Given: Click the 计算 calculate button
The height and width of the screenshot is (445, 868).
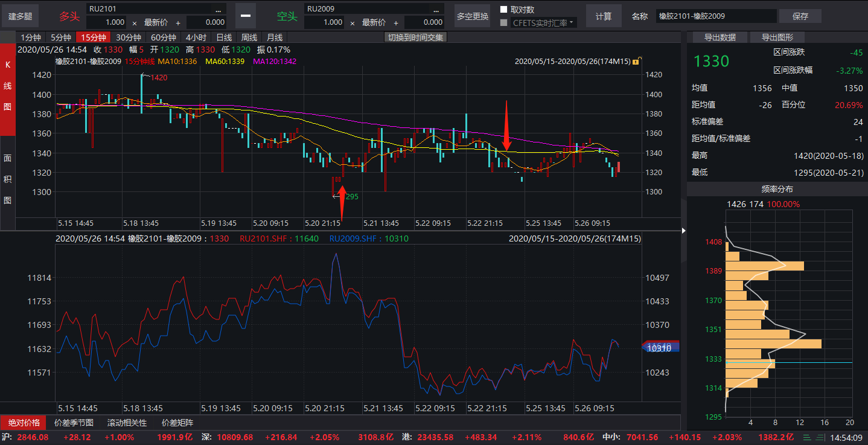Looking at the screenshot, I should [x=603, y=16].
